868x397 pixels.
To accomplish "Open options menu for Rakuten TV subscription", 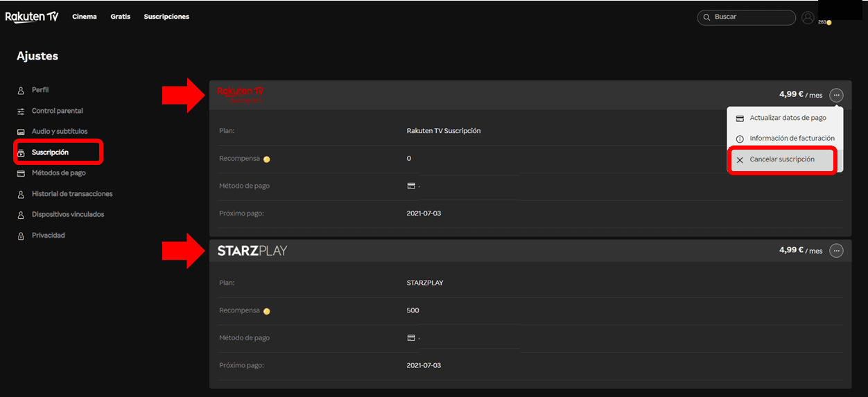I will tap(837, 95).
